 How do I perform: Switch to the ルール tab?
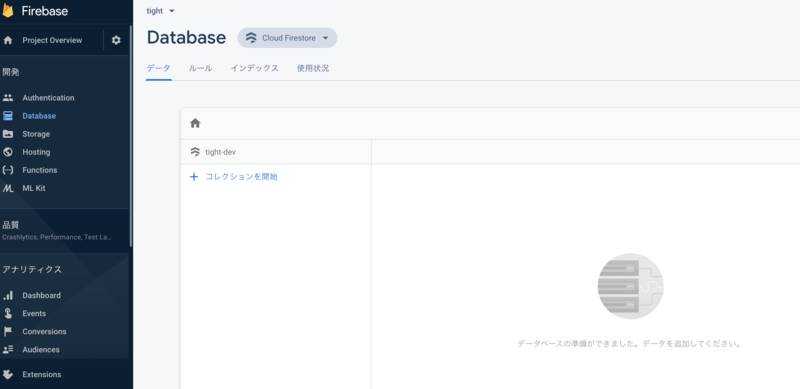tap(200, 68)
